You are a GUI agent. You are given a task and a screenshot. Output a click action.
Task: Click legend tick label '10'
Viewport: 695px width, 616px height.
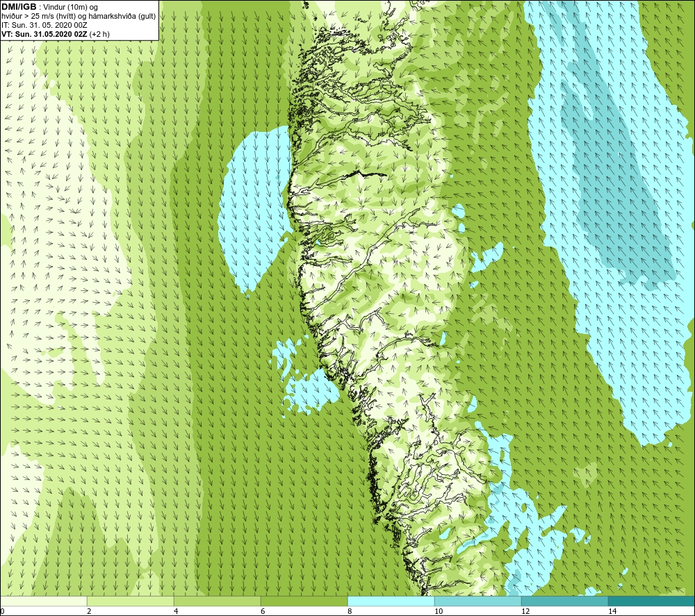[439, 611]
